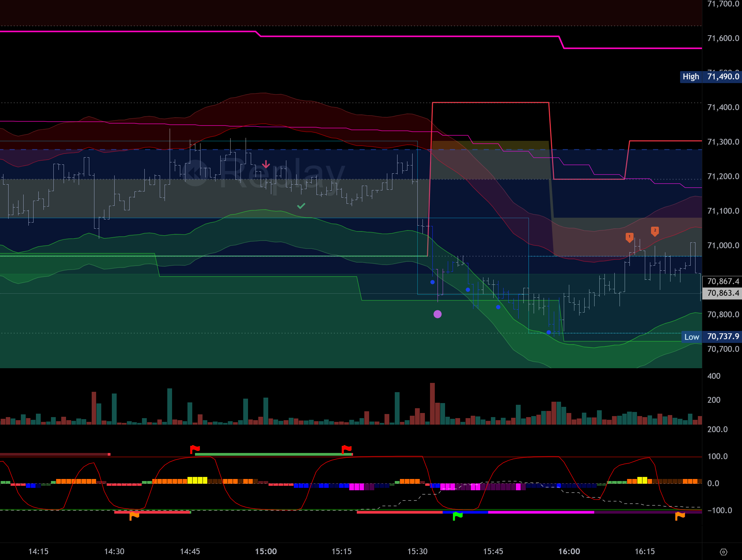Click the red flag near 14:45
The height and width of the screenshot is (560, 742).
(x=195, y=449)
